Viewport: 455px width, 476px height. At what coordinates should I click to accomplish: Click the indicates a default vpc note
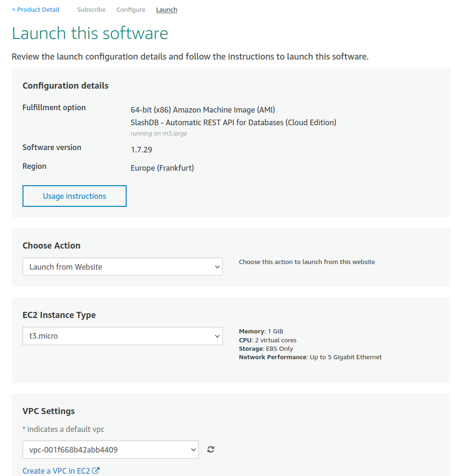[63, 429]
